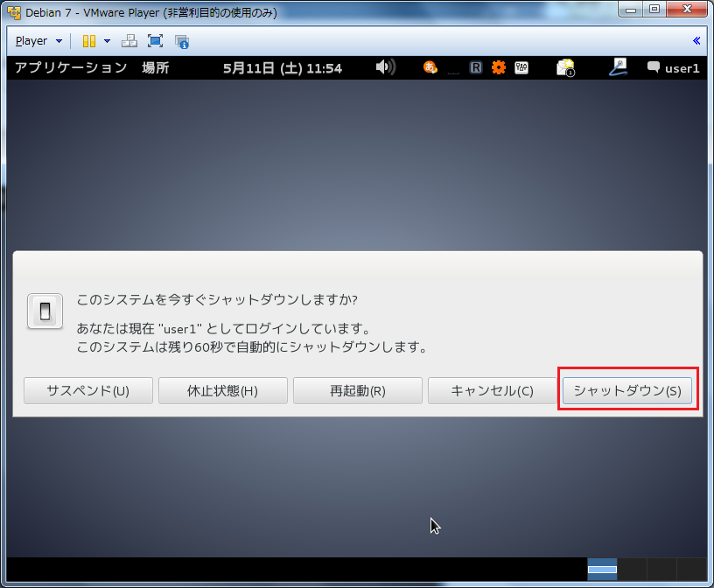714x588 pixels.
Task: Open the user1 user menu
Action: (673, 68)
